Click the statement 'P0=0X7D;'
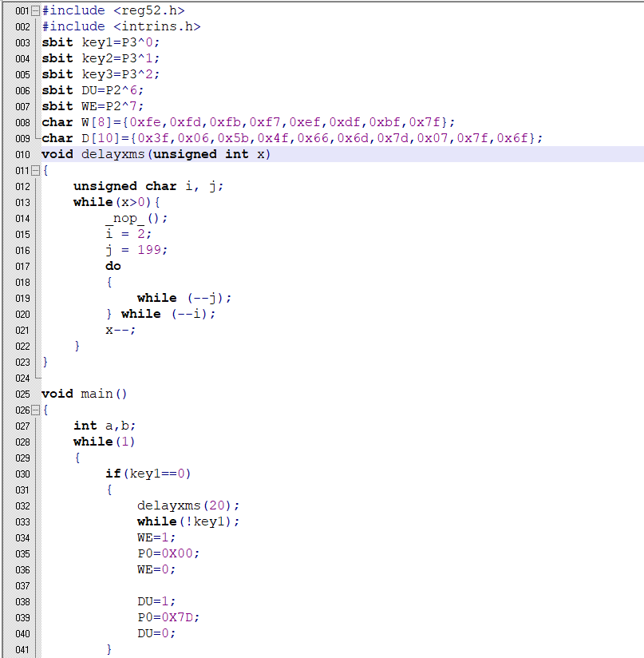Screen dimensions: 644x658 (168, 617)
